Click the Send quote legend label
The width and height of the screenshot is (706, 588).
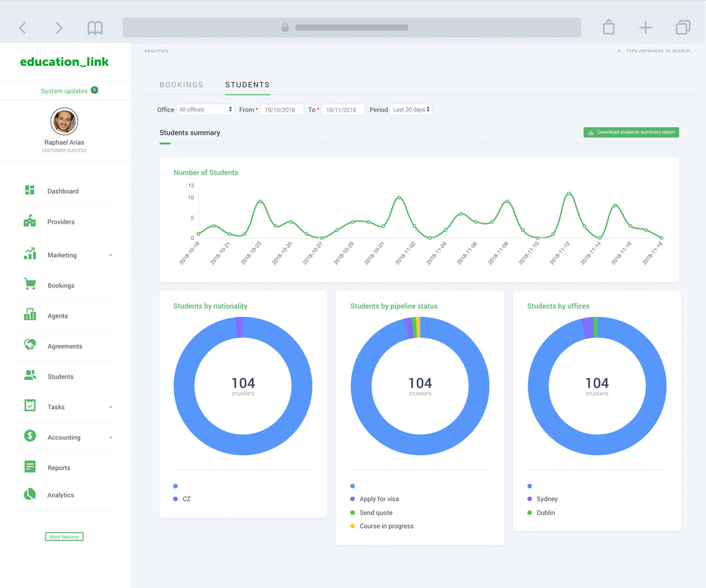click(x=376, y=513)
